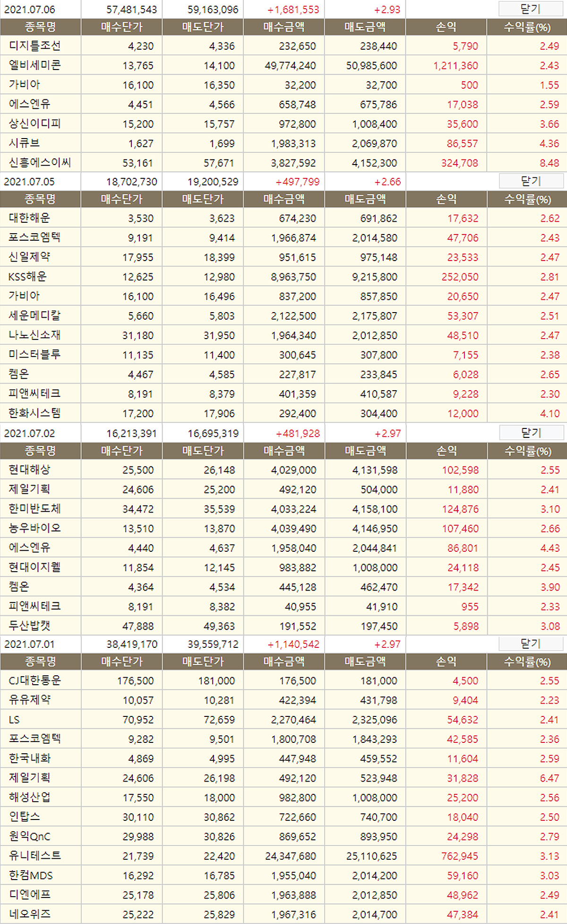This screenshot has width=567, height=924.
Task: Click stock name 엘비세미콘
Action: [34, 65]
